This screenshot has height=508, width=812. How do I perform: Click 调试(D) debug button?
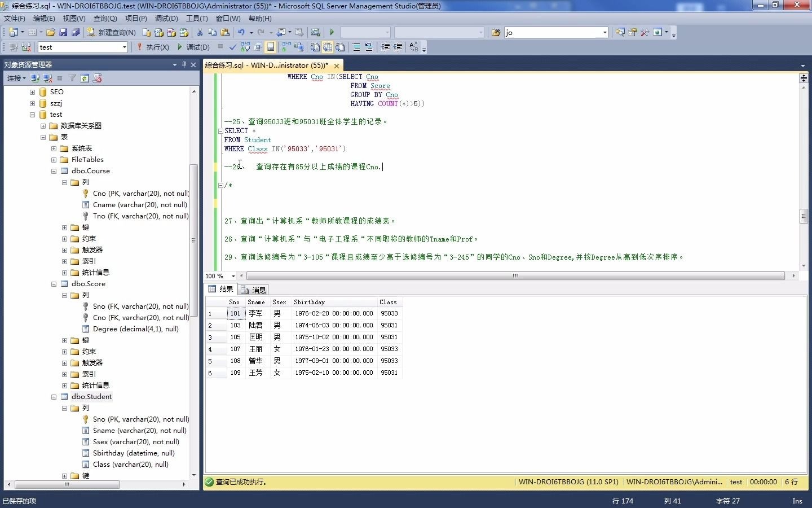pyautogui.click(x=193, y=47)
